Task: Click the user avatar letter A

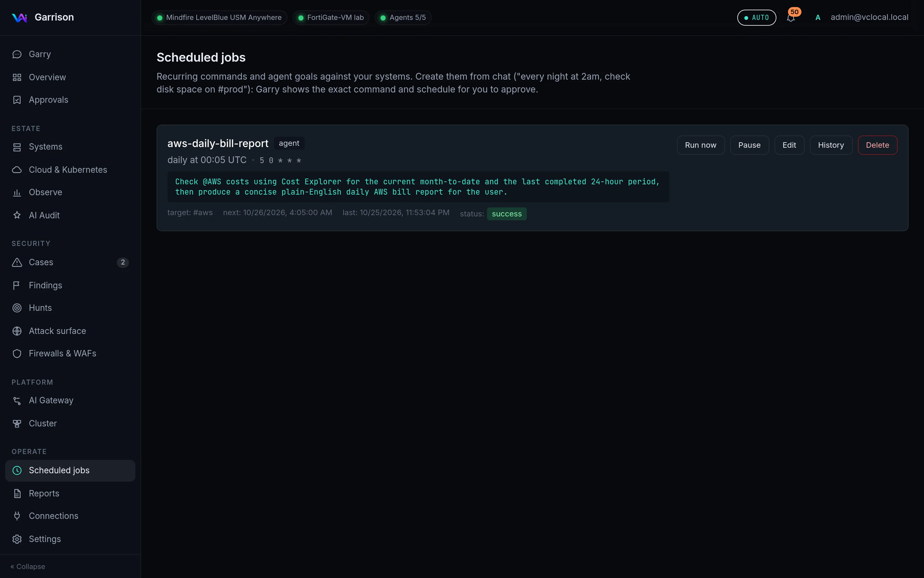Action: (817, 18)
